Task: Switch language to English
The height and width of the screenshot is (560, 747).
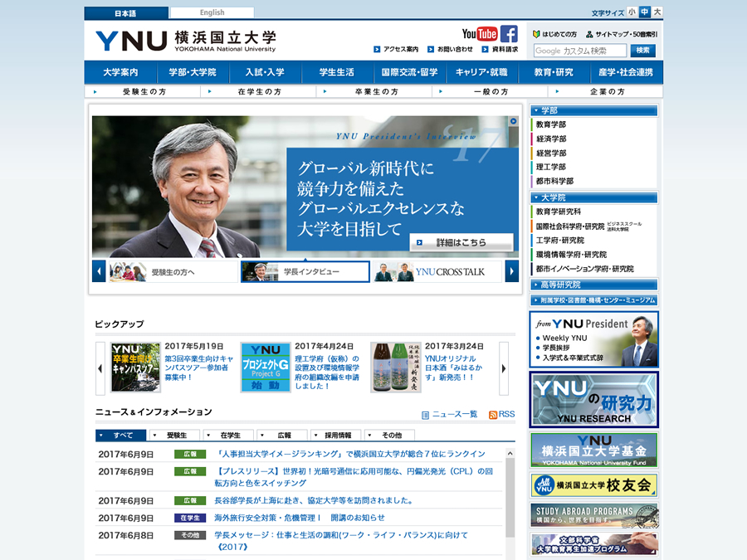Action: [x=212, y=12]
